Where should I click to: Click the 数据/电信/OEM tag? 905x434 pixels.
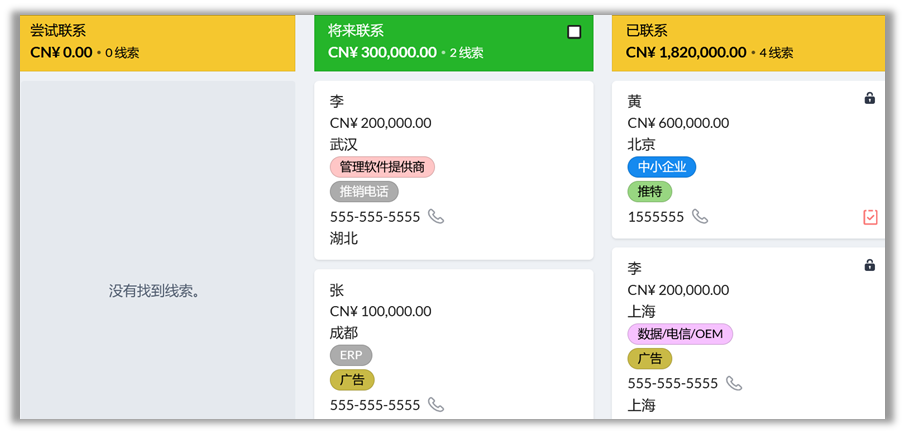tap(680, 334)
